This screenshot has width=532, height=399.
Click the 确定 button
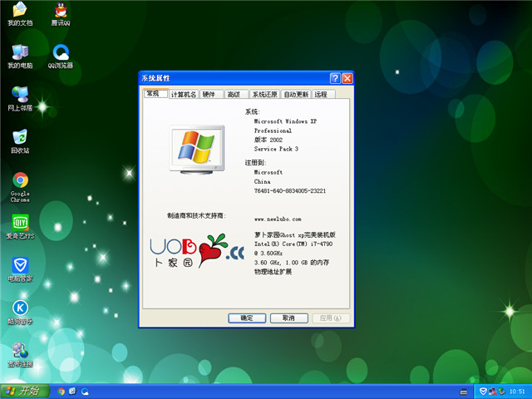(247, 318)
